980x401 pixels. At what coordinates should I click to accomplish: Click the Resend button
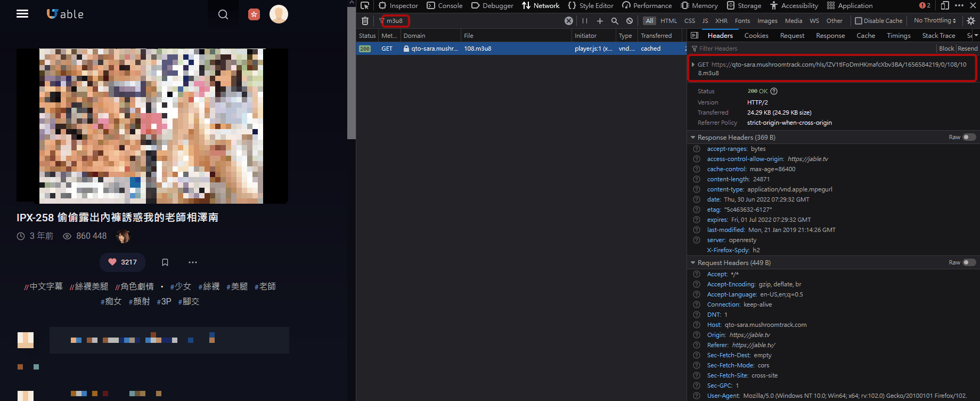coord(968,49)
